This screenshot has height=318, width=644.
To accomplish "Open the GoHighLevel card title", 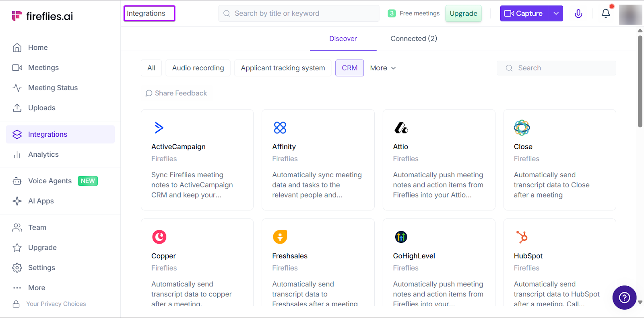I will tap(414, 256).
